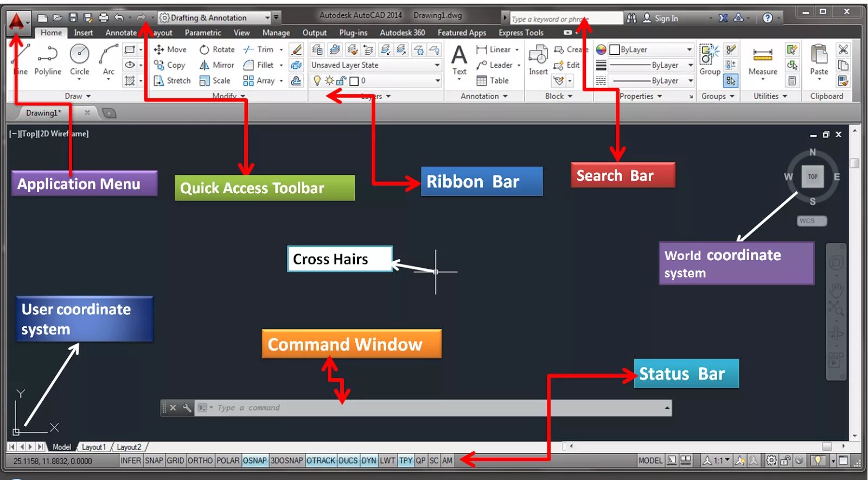Click the keyword search box
868x480 pixels.
[566, 18]
